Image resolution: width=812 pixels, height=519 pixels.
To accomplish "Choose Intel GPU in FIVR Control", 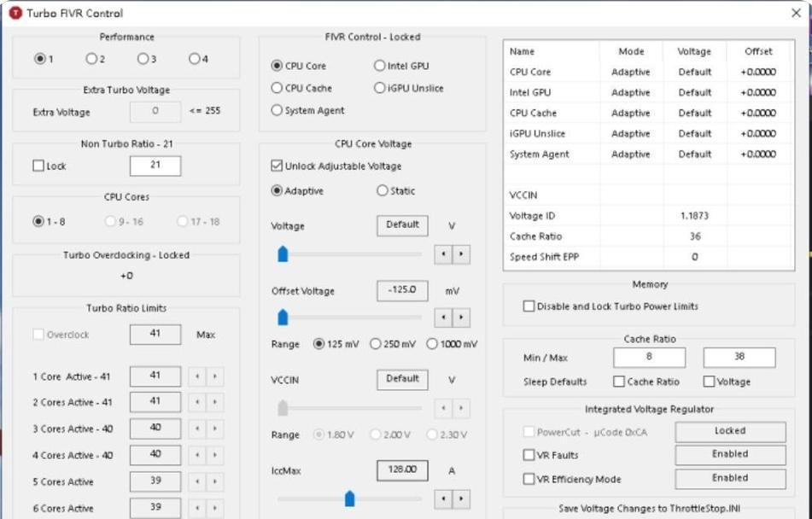I will (380, 66).
